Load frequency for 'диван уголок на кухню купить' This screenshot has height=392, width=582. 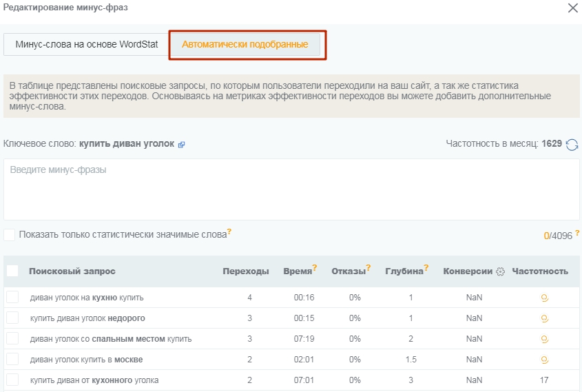(x=544, y=298)
